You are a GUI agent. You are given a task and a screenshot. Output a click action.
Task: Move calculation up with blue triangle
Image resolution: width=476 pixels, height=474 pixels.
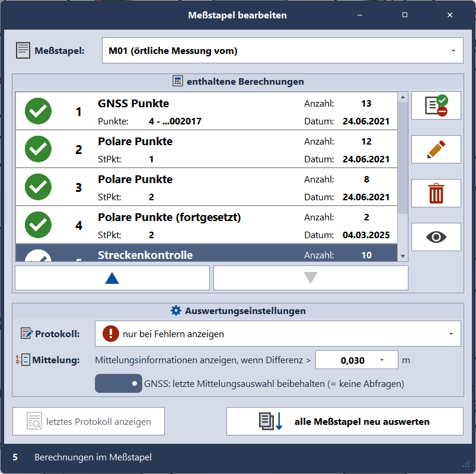pos(112,278)
